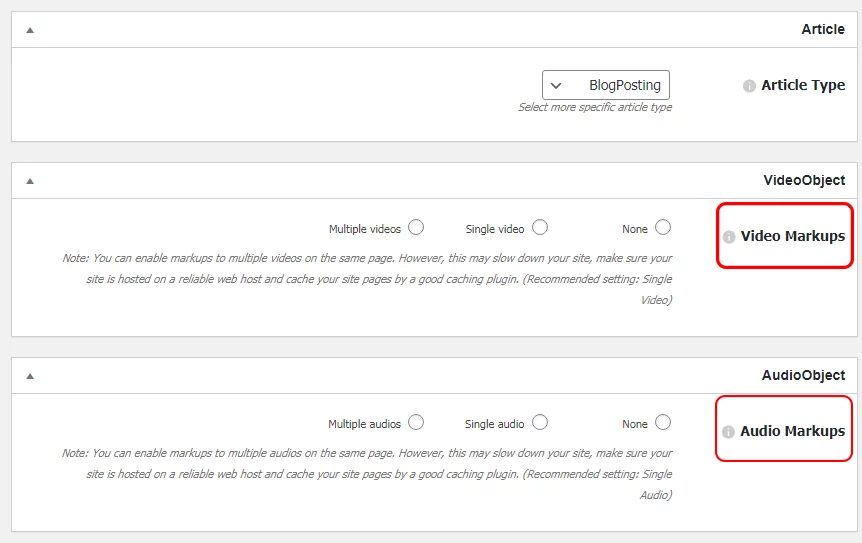This screenshot has height=543, width=862.
Task: Click the Video Markups label
Action: point(793,236)
